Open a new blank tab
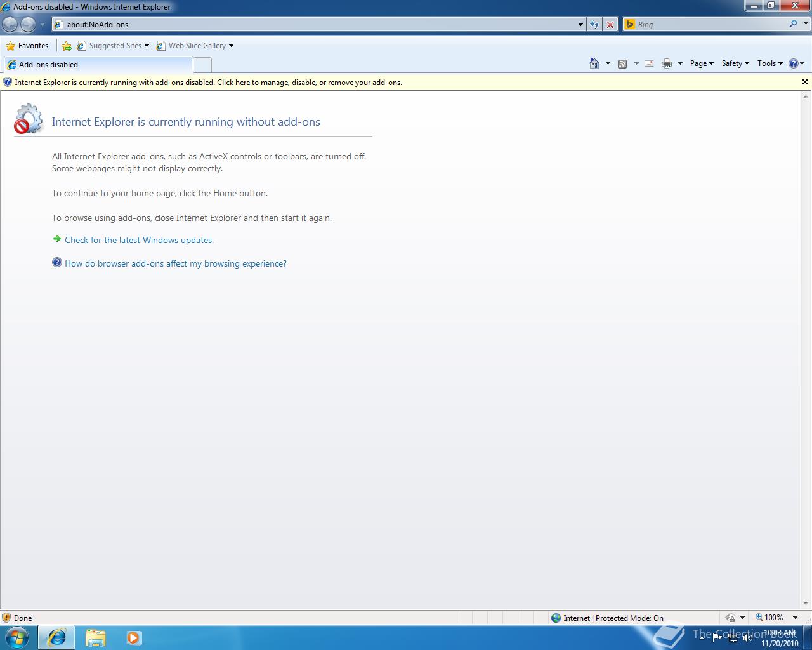 pos(202,65)
